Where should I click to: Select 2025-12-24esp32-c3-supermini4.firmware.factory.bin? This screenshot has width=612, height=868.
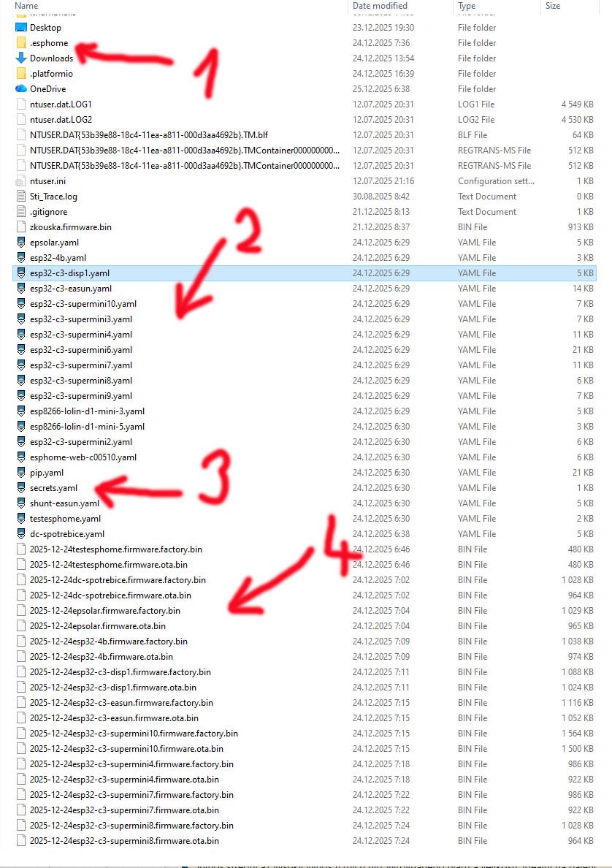[131, 764]
